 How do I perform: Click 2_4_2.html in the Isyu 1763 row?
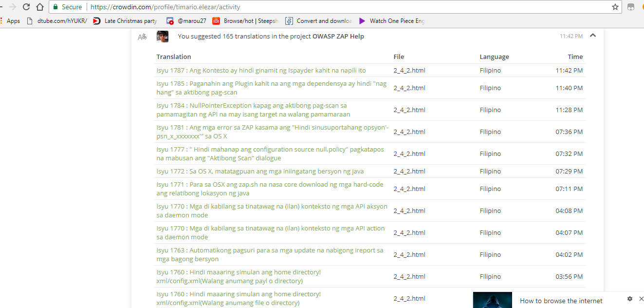409,254
